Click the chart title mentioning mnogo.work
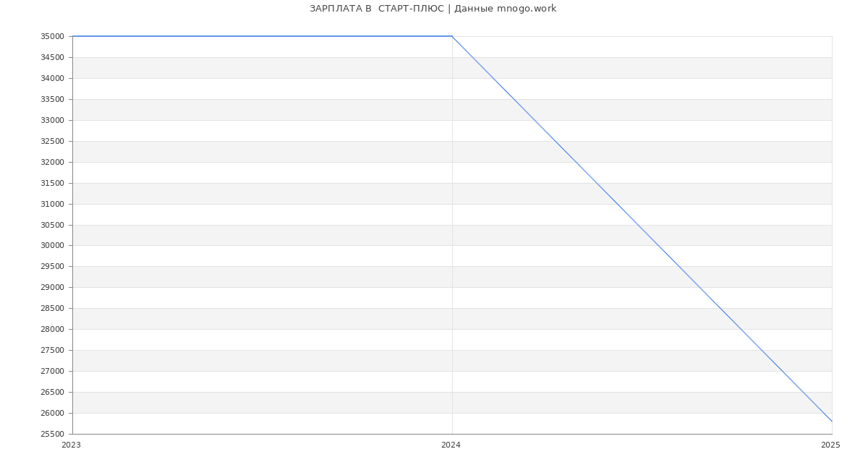Viewport: 868px width, 470px height. coord(433,9)
